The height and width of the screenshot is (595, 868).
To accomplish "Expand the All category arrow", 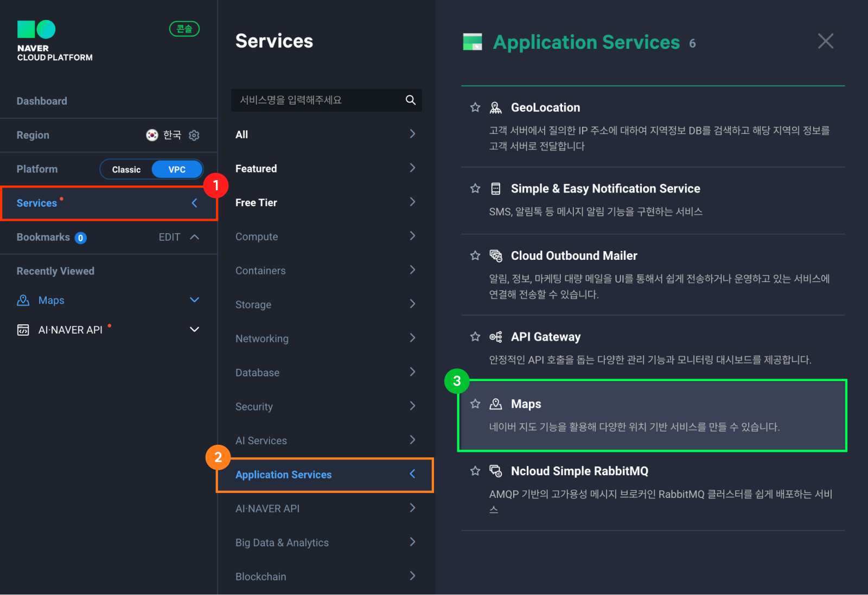I will pyautogui.click(x=412, y=134).
